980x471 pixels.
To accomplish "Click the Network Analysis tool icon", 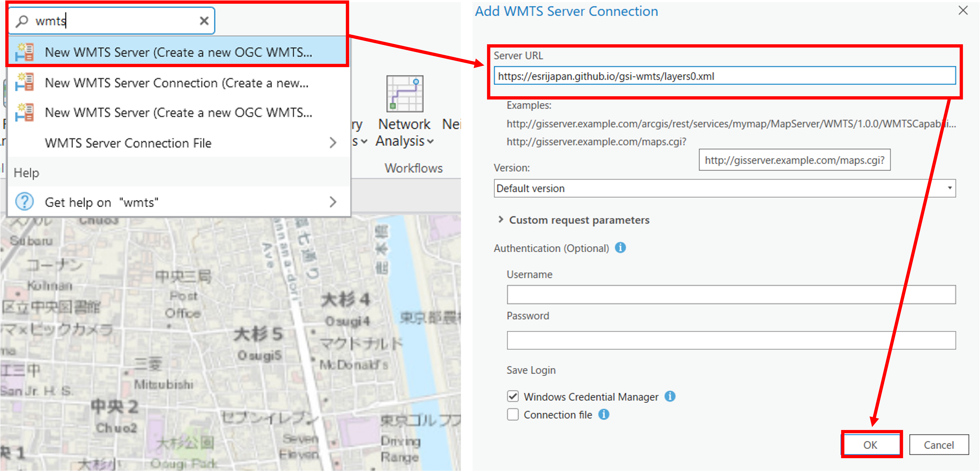I will click(x=404, y=94).
